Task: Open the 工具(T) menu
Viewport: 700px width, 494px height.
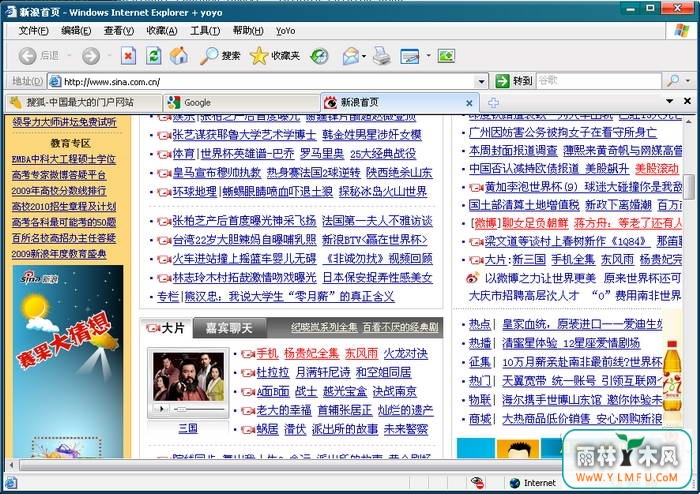Action: pyautogui.click(x=205, y=31)
